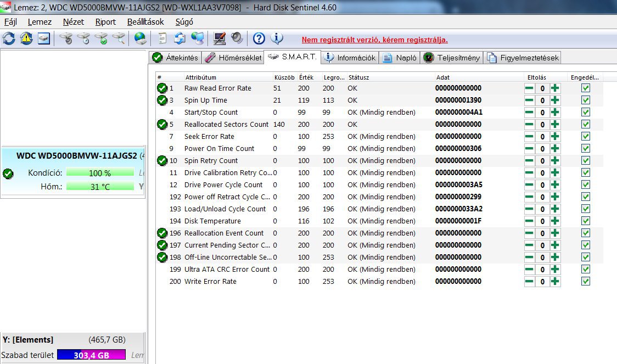This screenshot has height=364, width=617.
Task: Decrease offset for Raw Read Error Rate
Action: [529, 88]
